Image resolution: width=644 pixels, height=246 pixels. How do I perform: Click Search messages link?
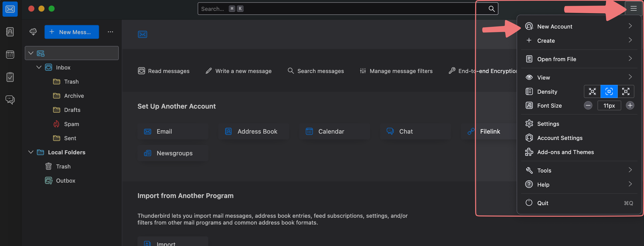pos(316,71)
